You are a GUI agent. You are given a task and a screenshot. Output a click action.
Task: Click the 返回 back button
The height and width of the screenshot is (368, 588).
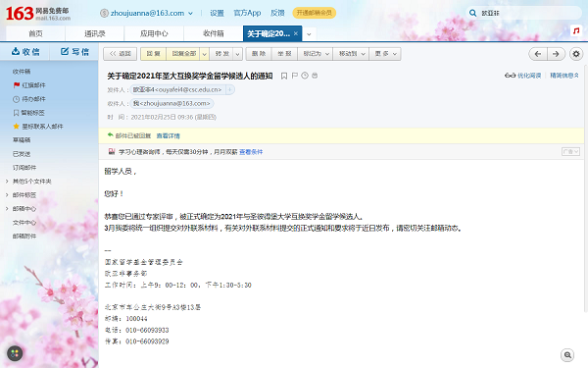[120, 54]
